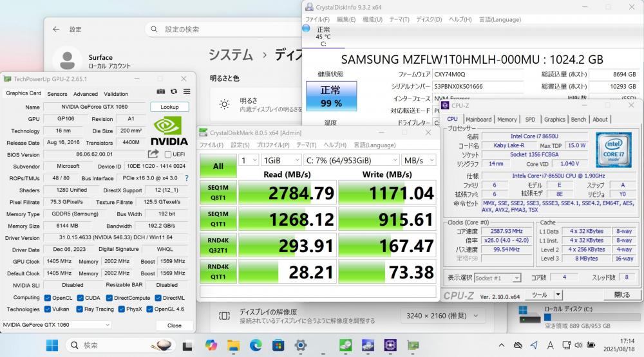Screen dimensions: 644x357
Task: Toggle the PhysX checkbox
Action: pos(122,309)
